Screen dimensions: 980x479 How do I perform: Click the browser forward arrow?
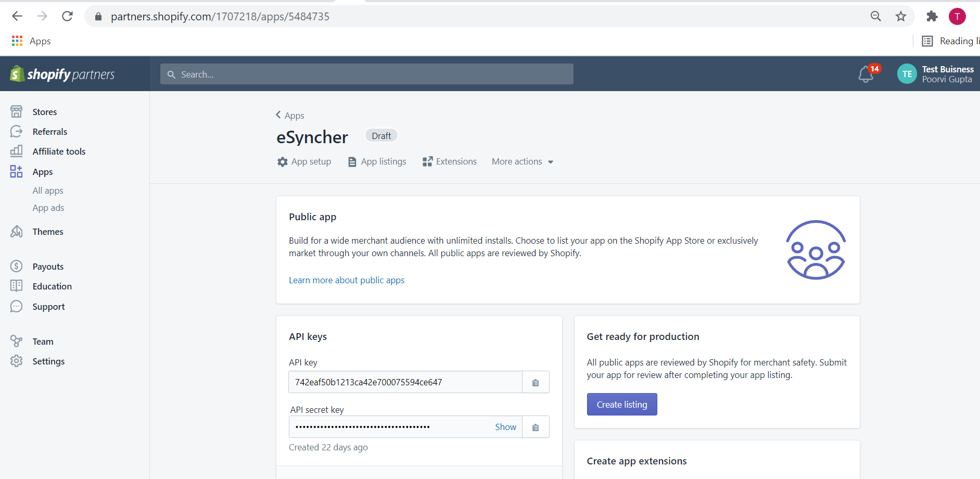pos(42,16)
